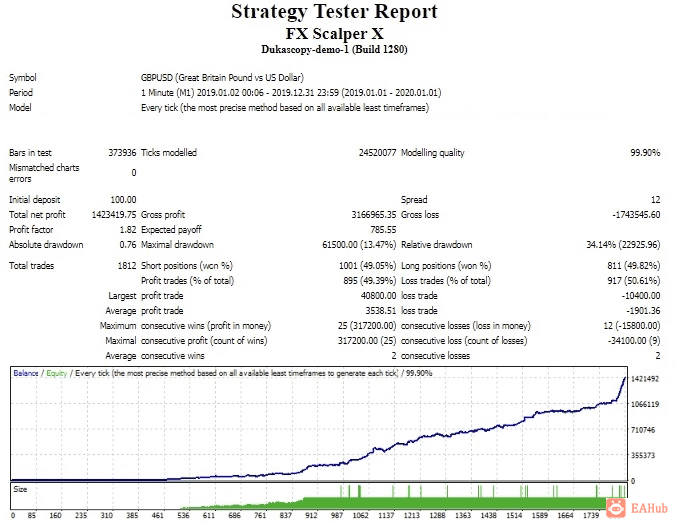Click the Total trades value 1812
This screenshot has height=523, width=677.
pyautogui.click(x=127, y=266)
